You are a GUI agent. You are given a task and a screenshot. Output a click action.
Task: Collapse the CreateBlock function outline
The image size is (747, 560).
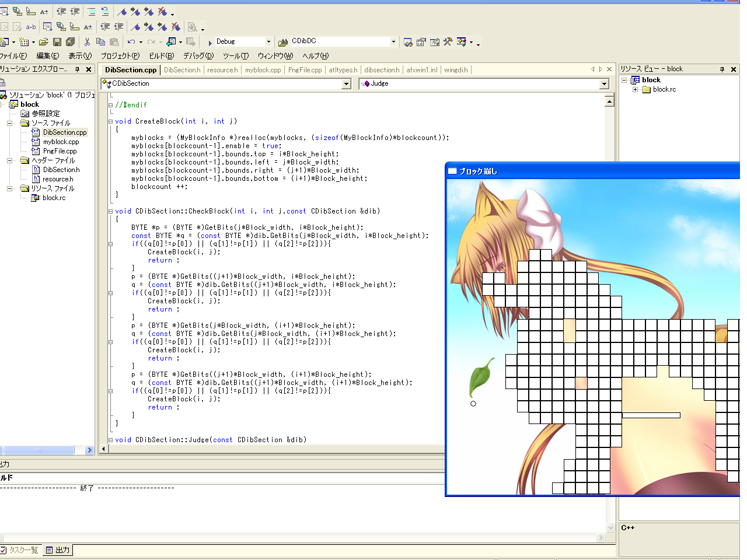[110, 121]
